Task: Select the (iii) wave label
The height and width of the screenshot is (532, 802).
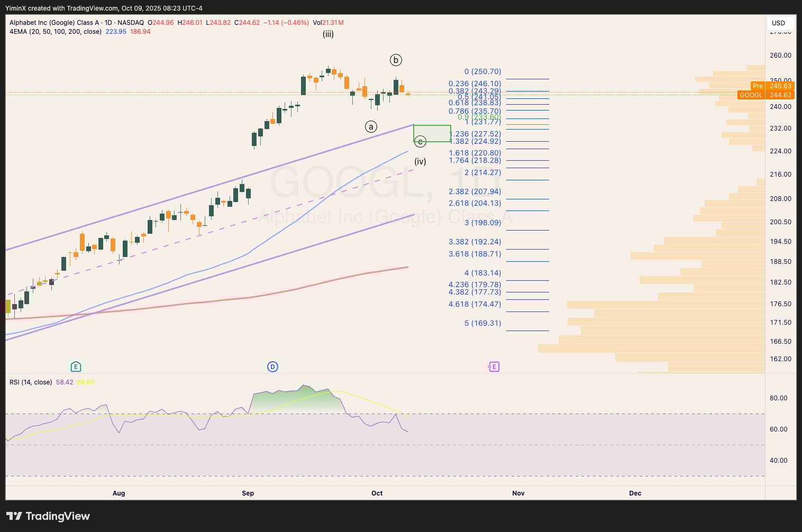Action: [x=328, y=34]
